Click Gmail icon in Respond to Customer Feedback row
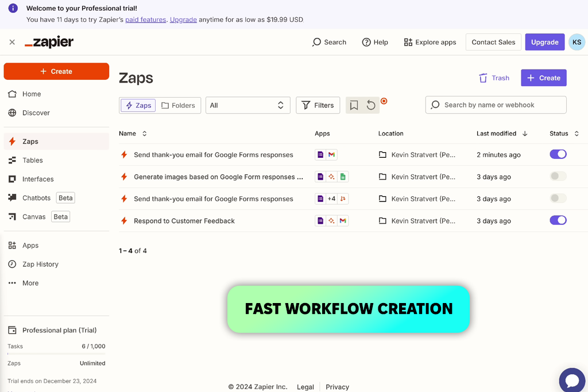The image size is (588, 392). (x=343, y=221)
